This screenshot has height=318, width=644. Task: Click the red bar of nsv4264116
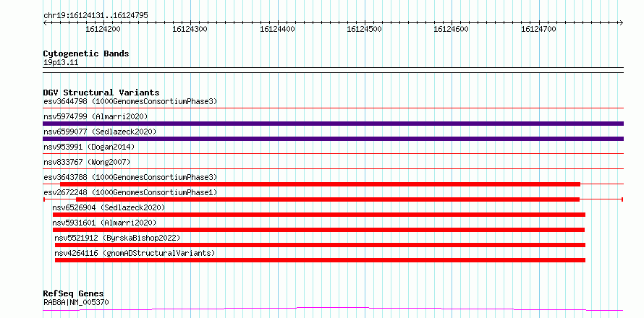(x=320, y=260)
